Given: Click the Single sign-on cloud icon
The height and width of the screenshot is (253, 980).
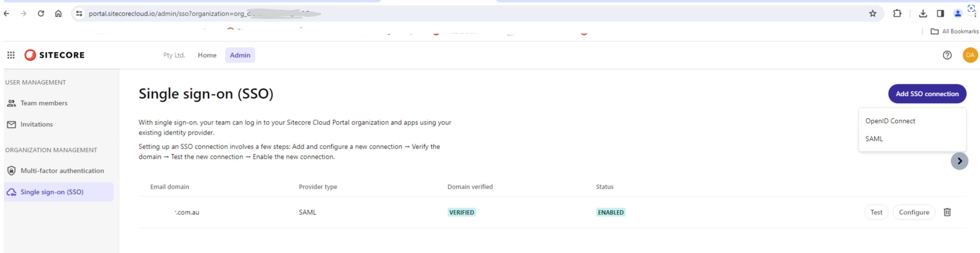Looking at the screenshot, I should pos(11,192).
